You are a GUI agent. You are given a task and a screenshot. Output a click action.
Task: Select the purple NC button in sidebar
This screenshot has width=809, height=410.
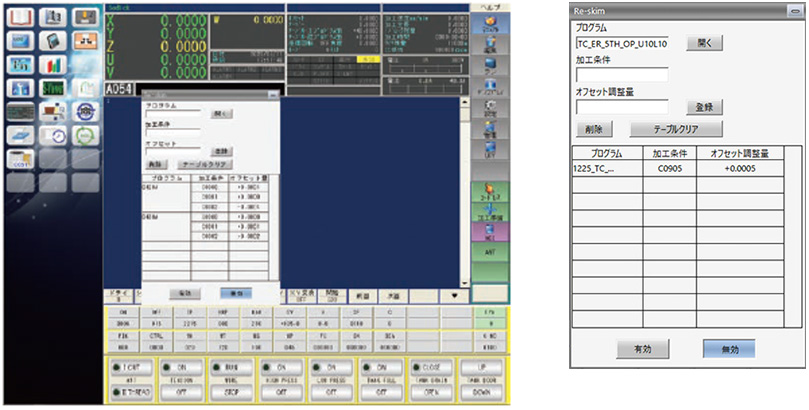(x=490, y=232)
